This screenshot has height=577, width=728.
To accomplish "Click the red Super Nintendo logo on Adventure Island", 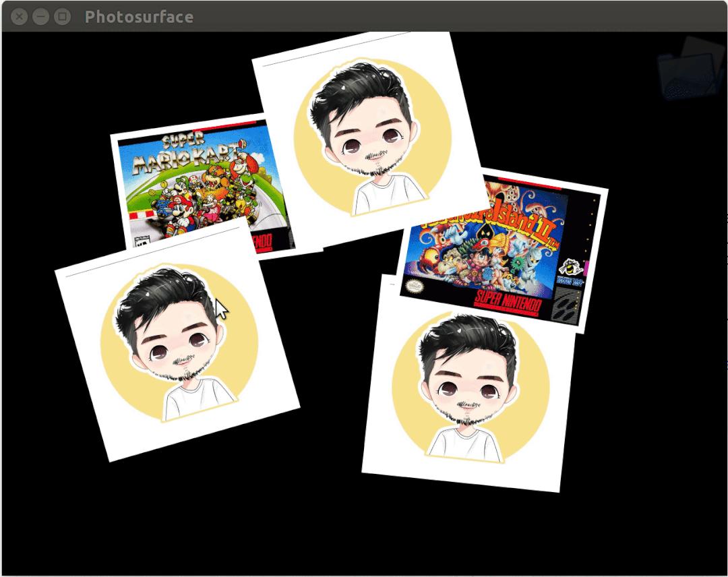I will click(x=507, y=302).
